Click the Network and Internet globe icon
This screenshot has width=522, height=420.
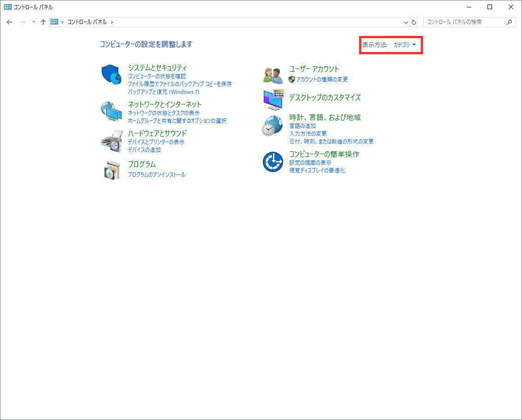[x=111, y=111]
